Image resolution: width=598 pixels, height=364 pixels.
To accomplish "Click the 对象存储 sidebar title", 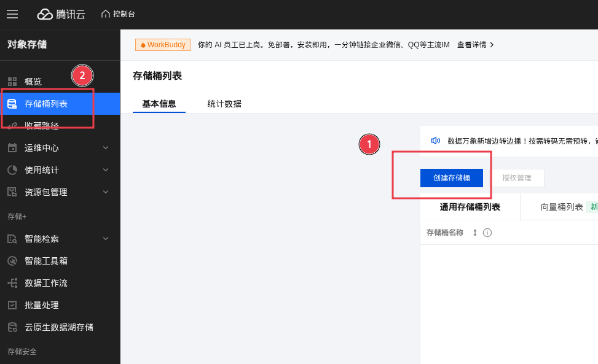I will [x=27, y=45].
